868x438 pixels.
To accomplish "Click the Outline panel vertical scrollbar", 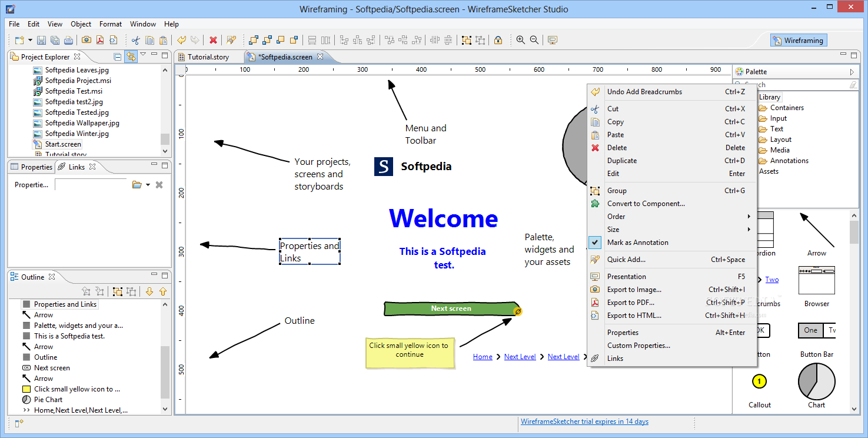I will click(x=165, y=357).
